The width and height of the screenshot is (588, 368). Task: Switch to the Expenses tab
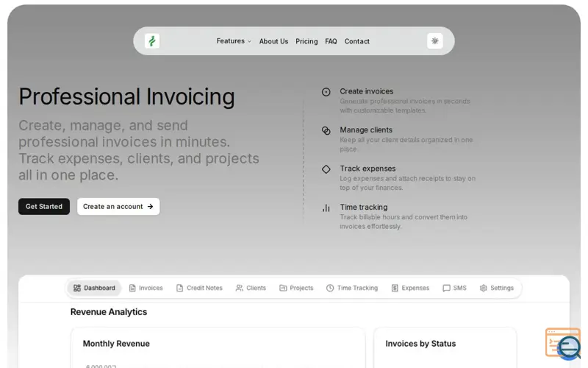[410, 288]
